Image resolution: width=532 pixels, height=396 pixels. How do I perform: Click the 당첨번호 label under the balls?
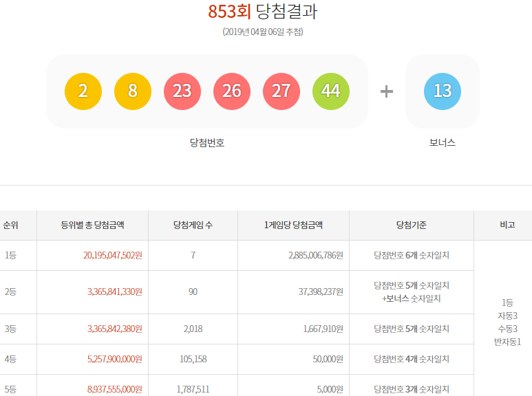pyautogui.click(x=207, y=142)
